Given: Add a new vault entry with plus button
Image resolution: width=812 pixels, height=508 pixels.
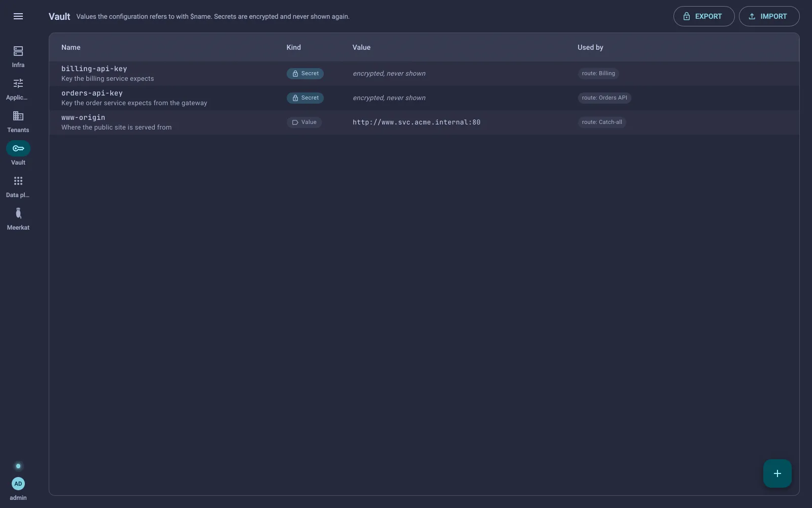Looking at the screenshot, I should [x=777, y=473].
